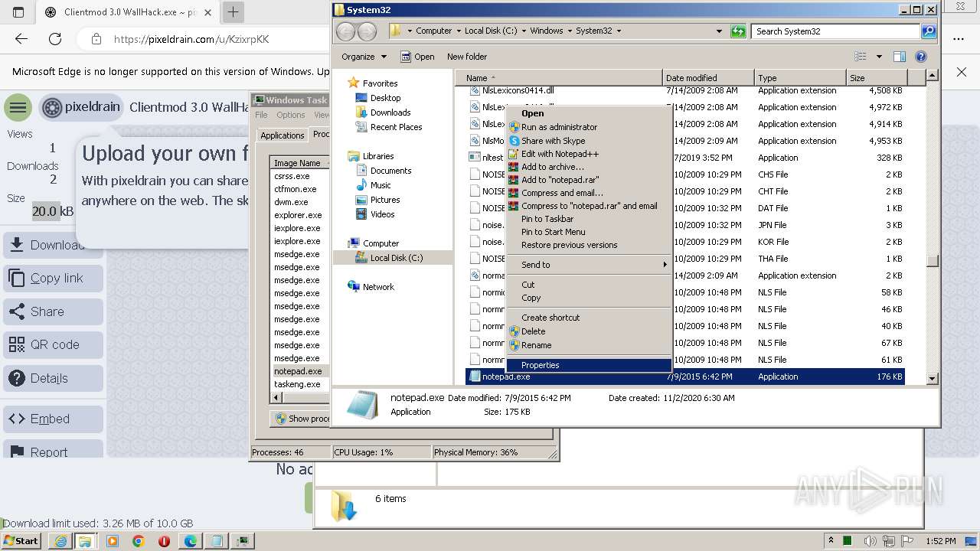Open Chrome from the taskbar
This screenshot has height=551, width=980.
click(x=139, y=541)
